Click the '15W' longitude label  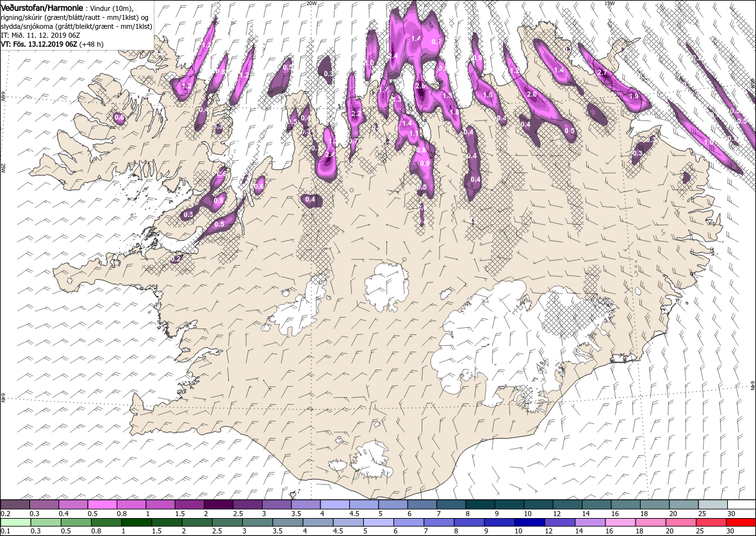coord(609,3)
